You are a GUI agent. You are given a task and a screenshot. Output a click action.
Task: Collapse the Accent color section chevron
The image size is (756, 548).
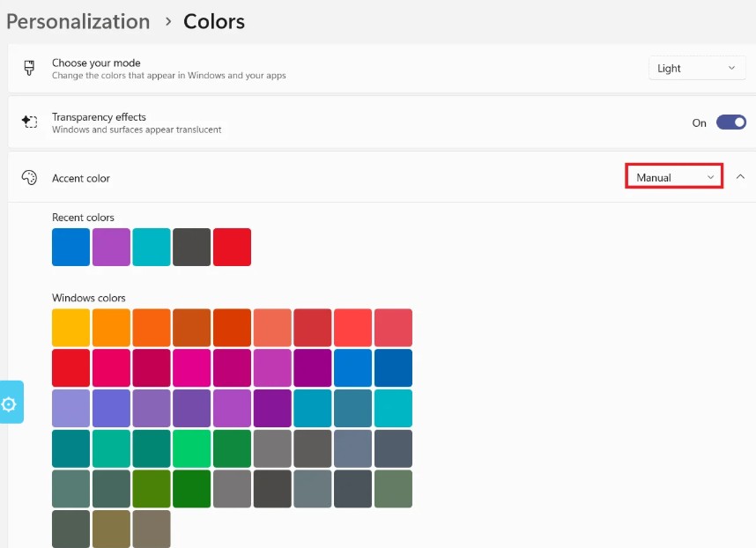pos(740,177)
